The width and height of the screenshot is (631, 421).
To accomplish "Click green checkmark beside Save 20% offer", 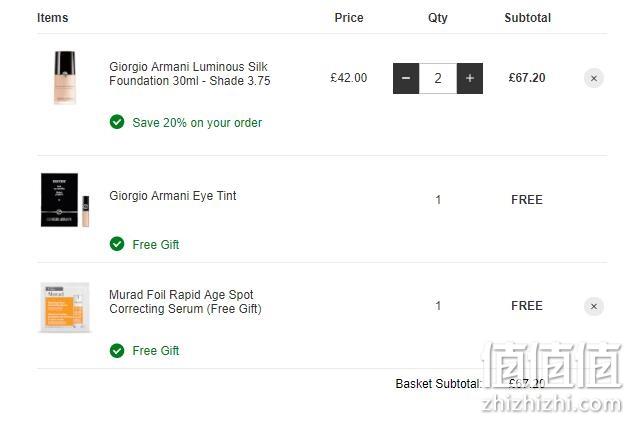I will point(117,122).
